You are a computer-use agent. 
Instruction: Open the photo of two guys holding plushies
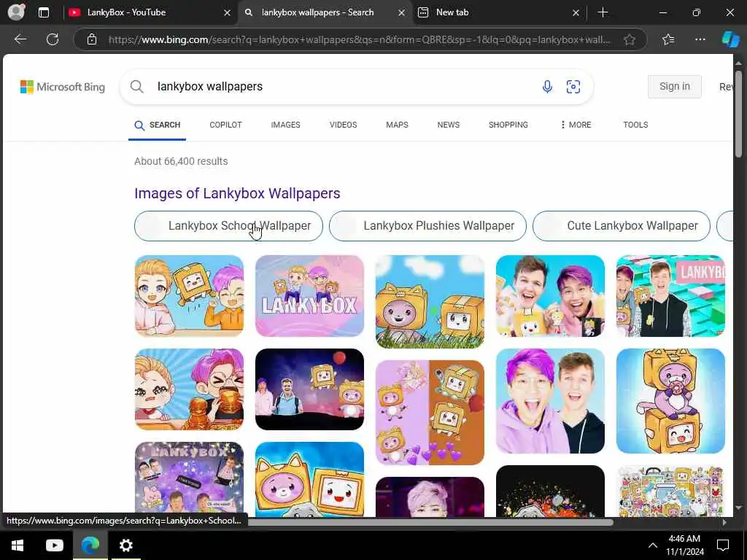(x=550, y=296)
